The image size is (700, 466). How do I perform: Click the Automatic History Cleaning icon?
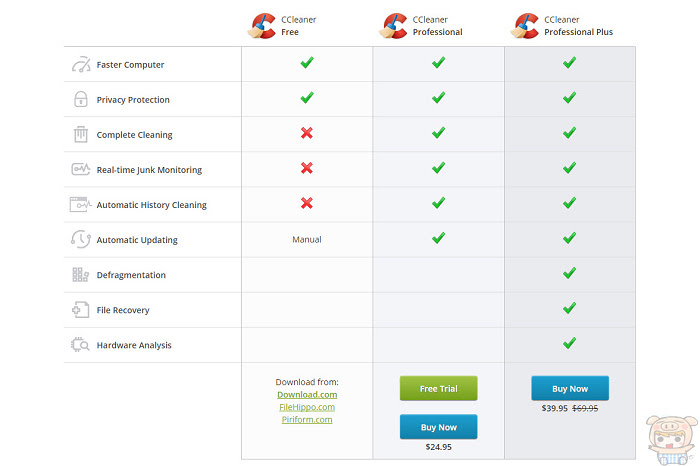[81, 204]
